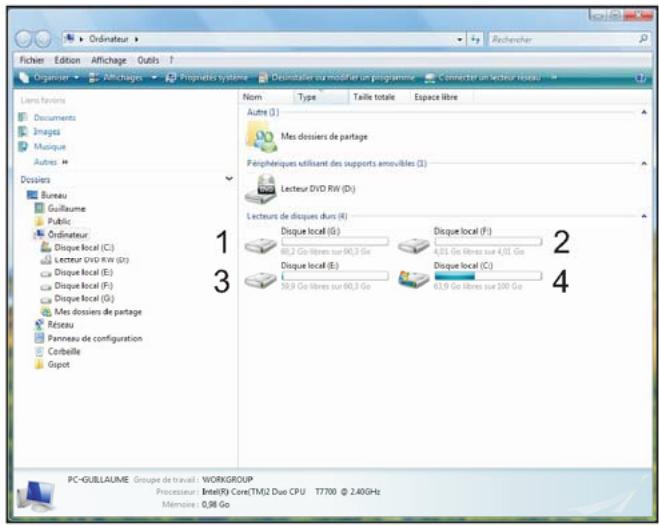Click the help icon on the toolbar
This screenshot has width=659, height=526.
click(640, 78)
